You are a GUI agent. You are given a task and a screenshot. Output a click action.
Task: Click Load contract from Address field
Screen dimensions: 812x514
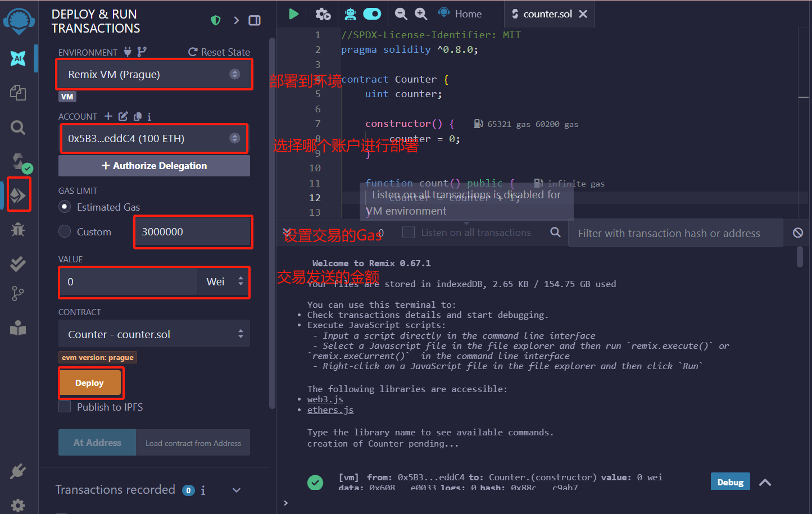click(x=193, y=443)
